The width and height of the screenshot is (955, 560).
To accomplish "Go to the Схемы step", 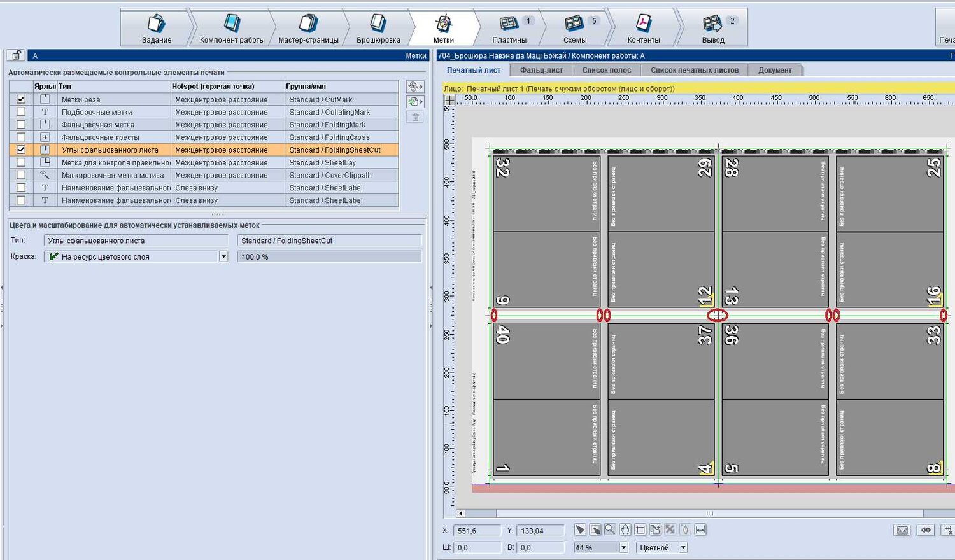I will point(575,27).
